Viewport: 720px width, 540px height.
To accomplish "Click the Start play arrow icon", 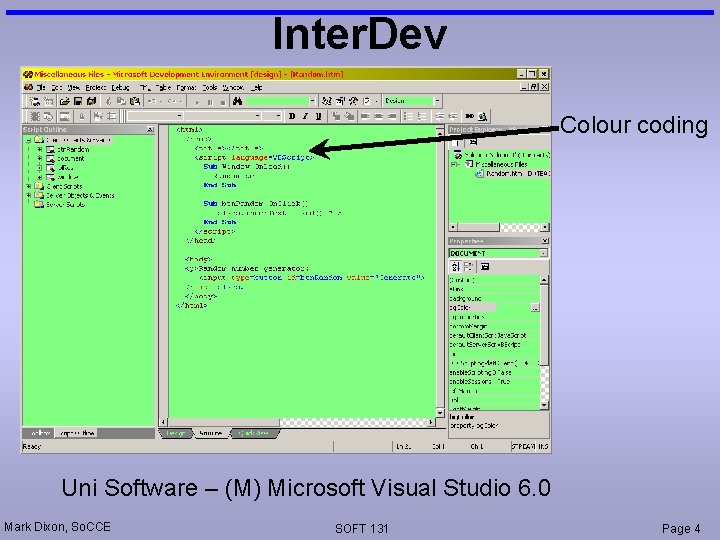I will [197, 102].
